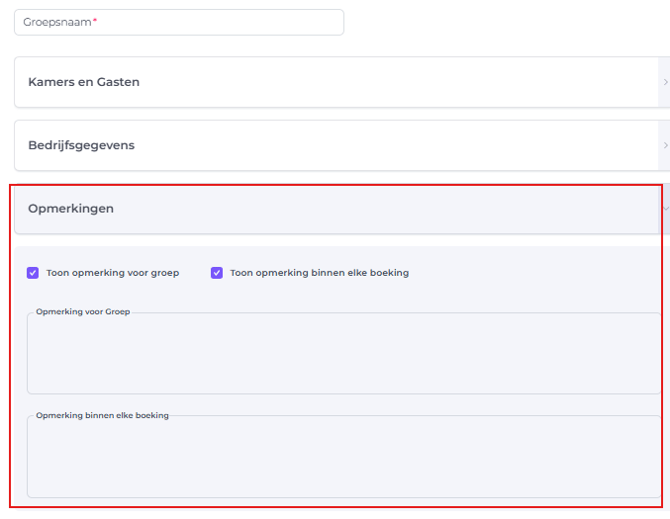Click the down chevron on Opmerkingen row
Screen dimensions: 670x519
pos(665,209)
